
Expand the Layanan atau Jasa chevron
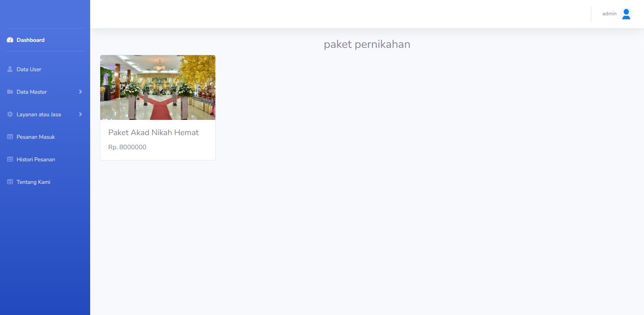click(x=80, y=114)
